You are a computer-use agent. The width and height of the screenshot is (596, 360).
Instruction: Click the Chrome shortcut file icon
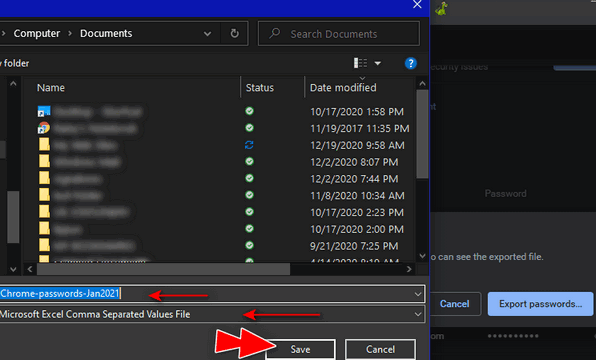point(44,128)
